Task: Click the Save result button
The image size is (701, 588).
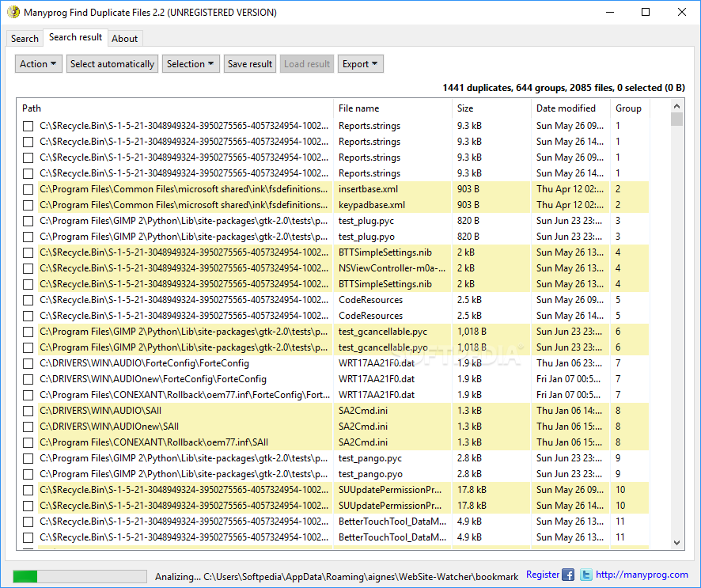Action: tap(250, 64)
